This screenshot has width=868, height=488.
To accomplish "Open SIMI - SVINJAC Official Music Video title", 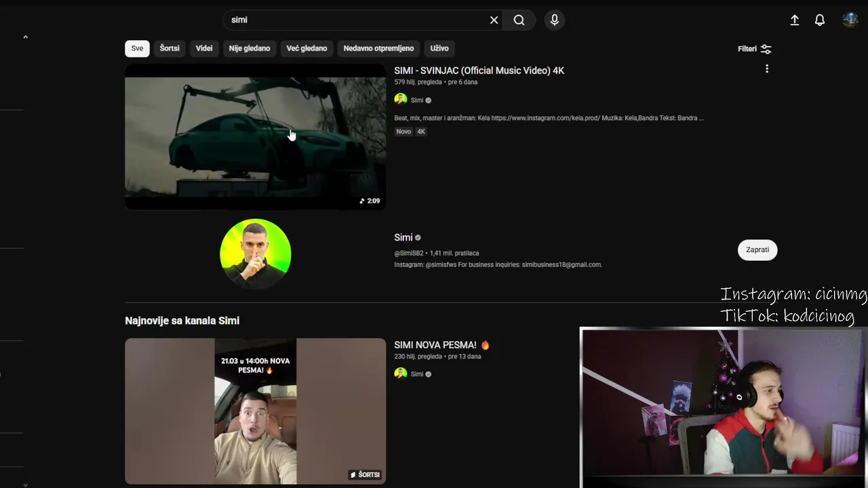I will [479, 70].
